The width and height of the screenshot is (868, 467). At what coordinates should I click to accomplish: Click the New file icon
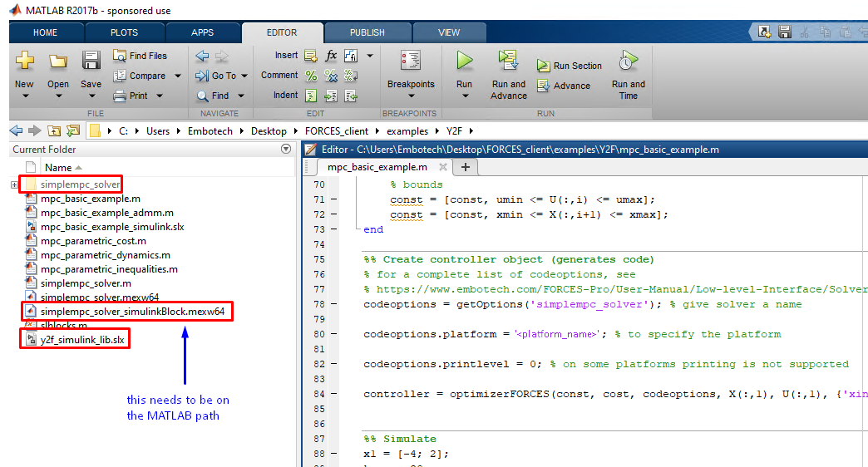[x=24, y=60]
